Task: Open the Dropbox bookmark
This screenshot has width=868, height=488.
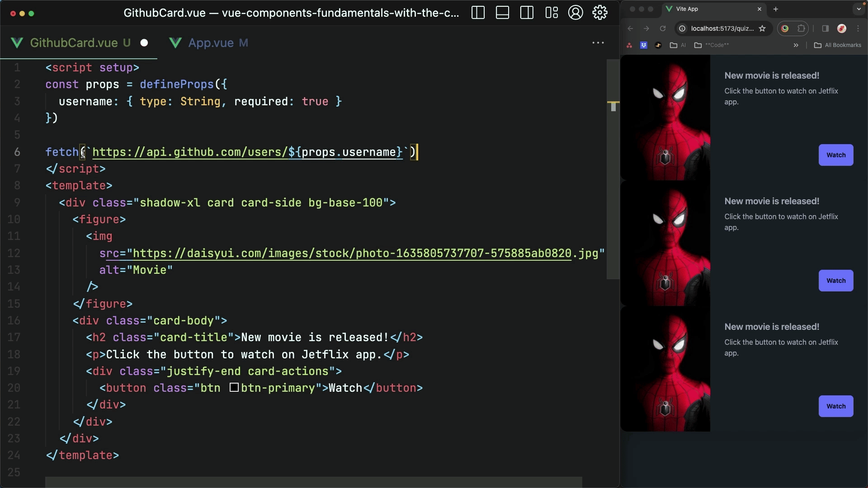Action: tap(644, 45)
